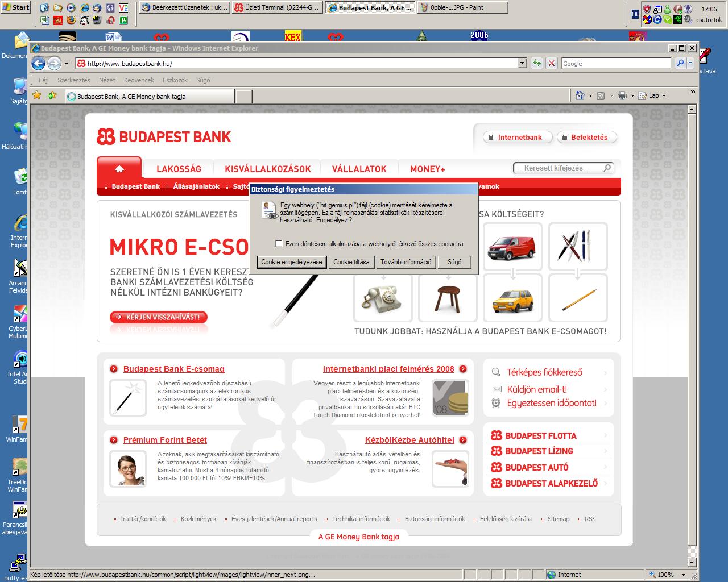Open zoom level dropdown at 100%
Viewport: 728px width, 582px height.
pos(682,575)
